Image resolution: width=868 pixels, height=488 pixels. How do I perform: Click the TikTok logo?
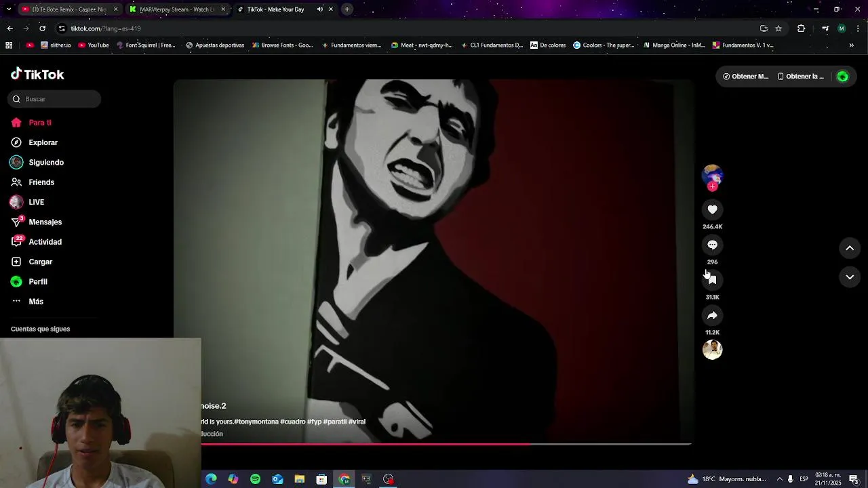coord(37,75)
